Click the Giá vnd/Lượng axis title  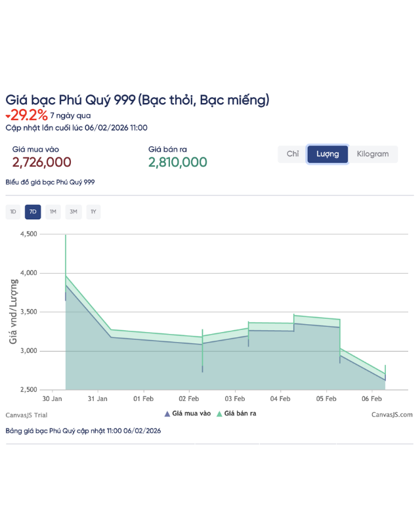click(13, 312)
